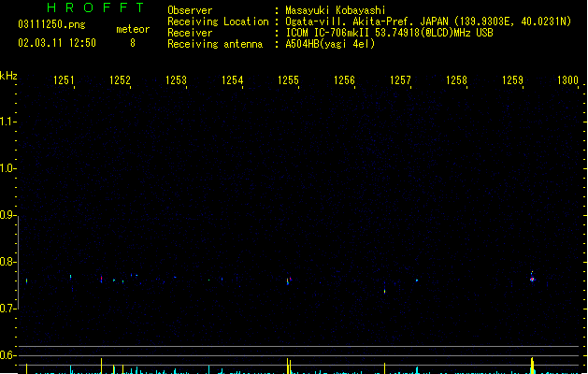The image size is (588, 374).
Task: Click the kHz axis unit label
Action: (8, 76)
